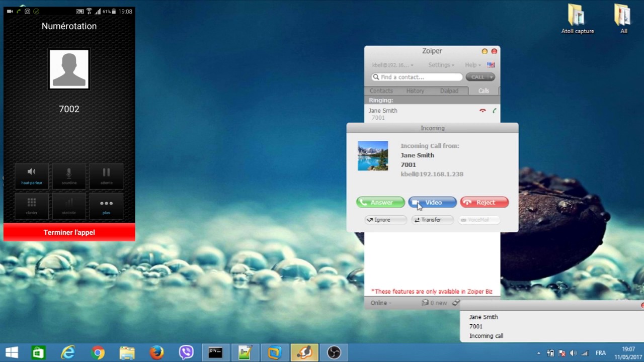The width and height of the screenshot is (644, 362).
Task: Open the Windows Start button
Action: pos(12,352)
